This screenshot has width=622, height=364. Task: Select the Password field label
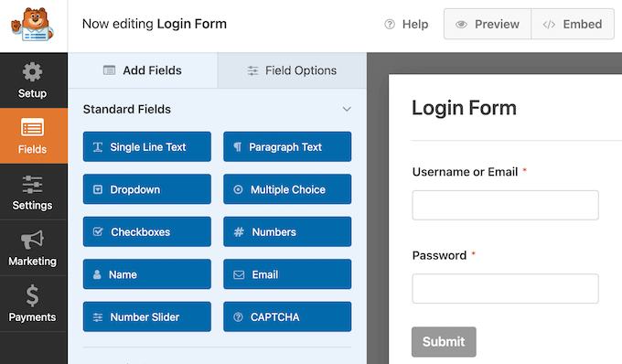click(439, 255)
